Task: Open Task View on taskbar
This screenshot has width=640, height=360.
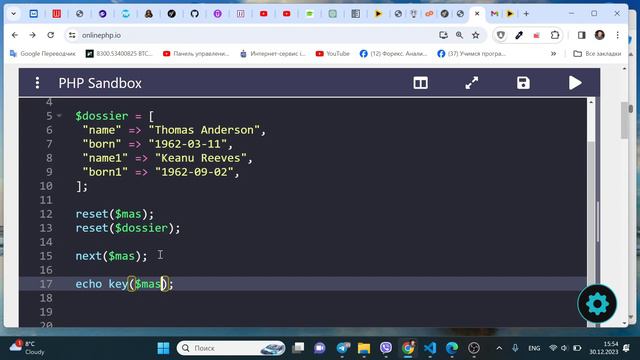Action: pyautogui.click(x=298, y=348)
